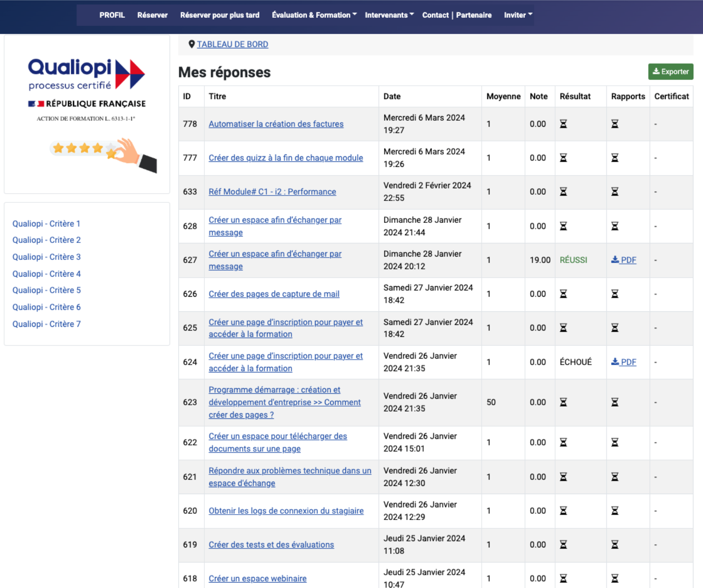The width and height of the screenshot is (703, 588).
Task: Click the Contact | Partenaire menu item
Action: [x=457, y=15]
